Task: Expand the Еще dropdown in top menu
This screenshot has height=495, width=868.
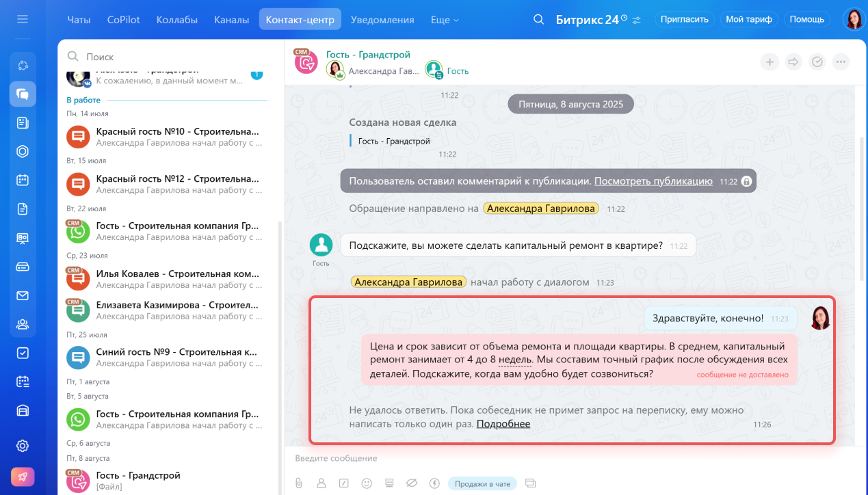Action: [x=445, y=20]
